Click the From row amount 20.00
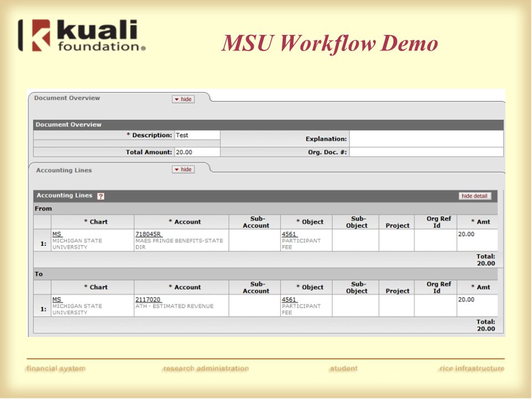532x399 pixels. (x=466, y=234)
